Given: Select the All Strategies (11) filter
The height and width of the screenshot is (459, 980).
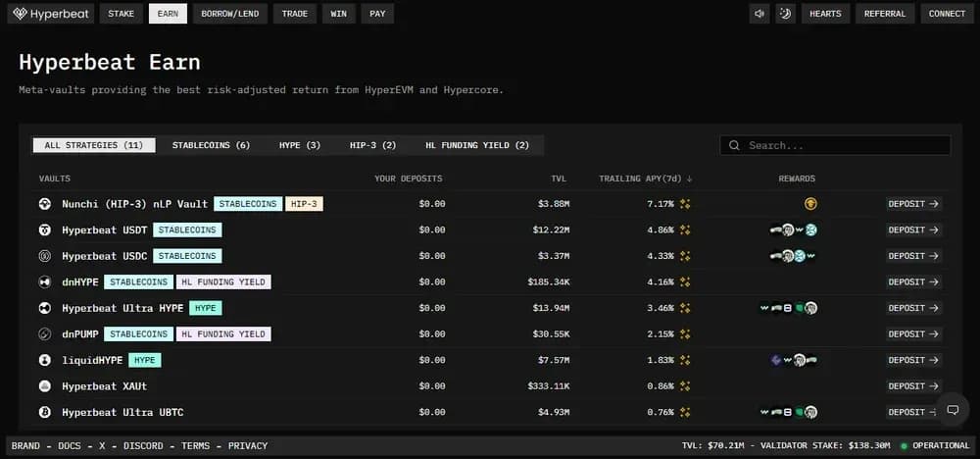Looking at the screenshot, I should (x=94, y=146).
